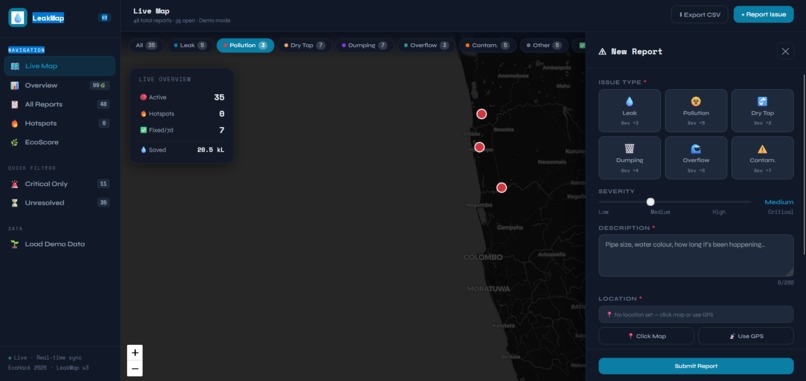Click the New Report warning triangle icon

(602, 51)
